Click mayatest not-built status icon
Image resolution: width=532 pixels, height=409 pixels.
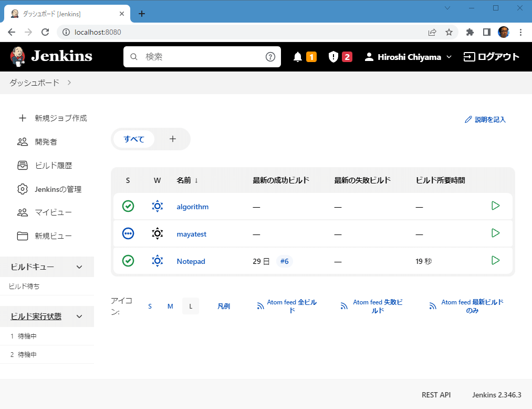pos(128,233)
